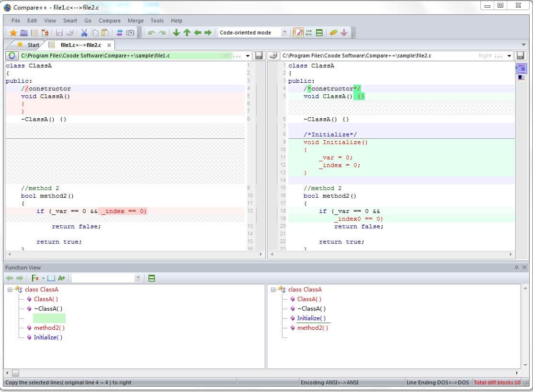Save the left file with floppy disk icon
The image size is (533, 392).
(259, 56)
